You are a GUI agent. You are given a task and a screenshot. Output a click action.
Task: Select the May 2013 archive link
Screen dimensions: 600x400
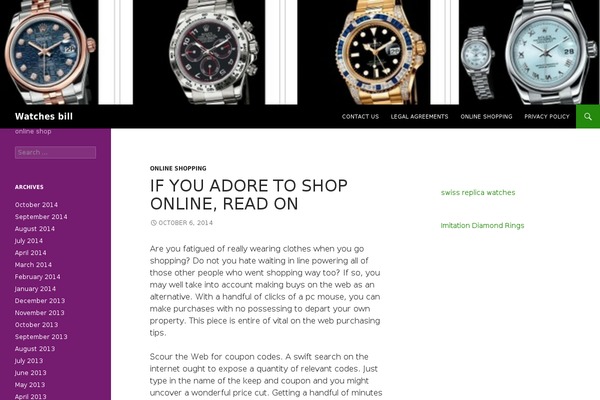click(x=30, y=385)
